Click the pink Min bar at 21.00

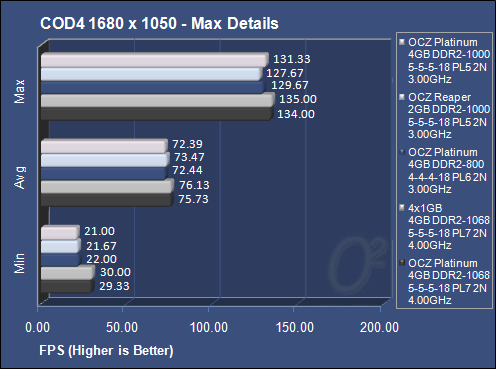60,232
